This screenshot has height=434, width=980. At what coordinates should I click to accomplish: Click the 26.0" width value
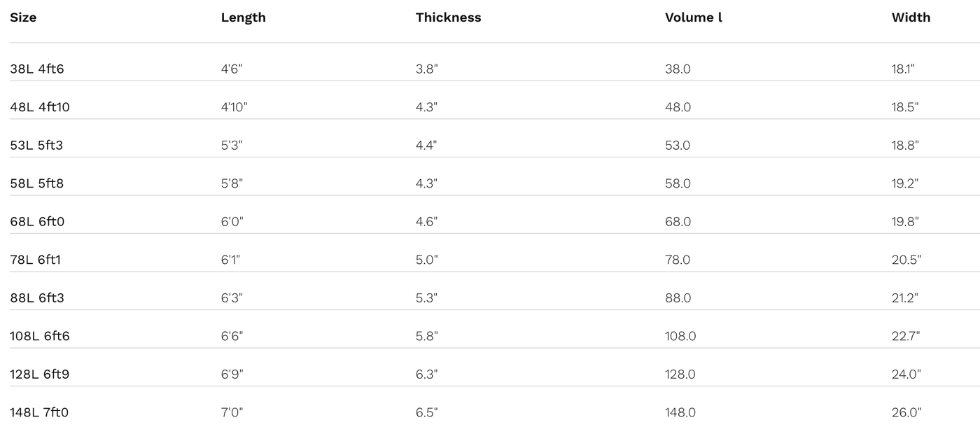coord(906,412)
